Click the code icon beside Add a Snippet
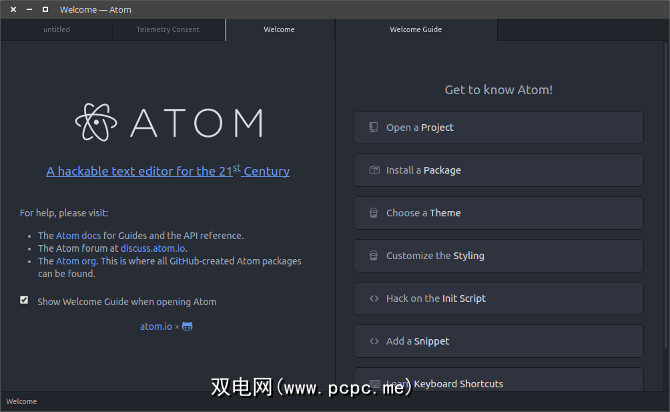The width and height of the screenshot is (670, 412). (x=373, y=341)
